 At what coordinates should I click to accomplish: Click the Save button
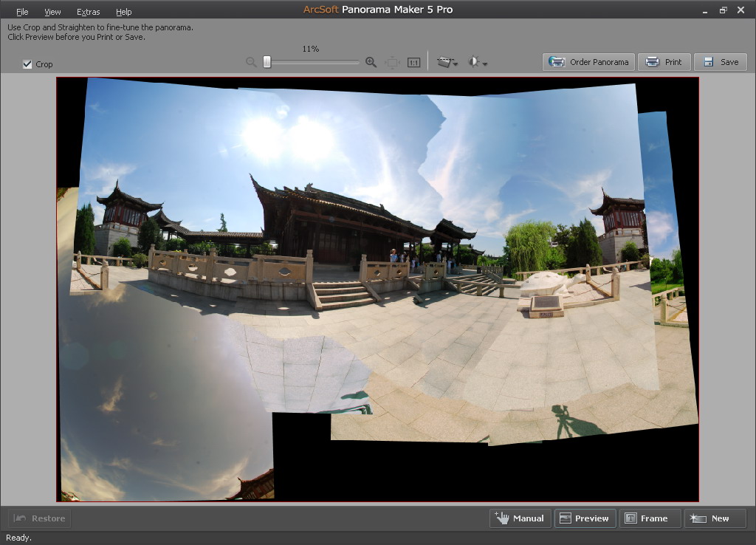coord(720,62)
